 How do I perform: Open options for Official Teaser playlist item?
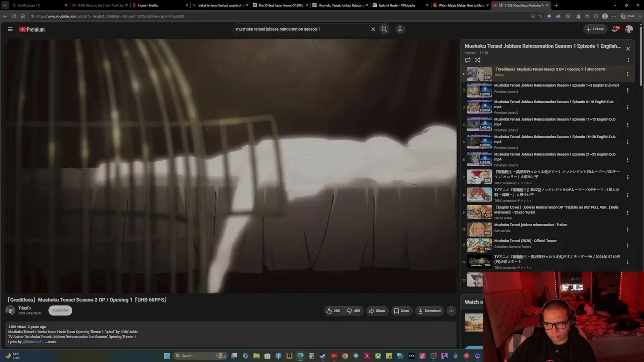(x=627, y=246)
